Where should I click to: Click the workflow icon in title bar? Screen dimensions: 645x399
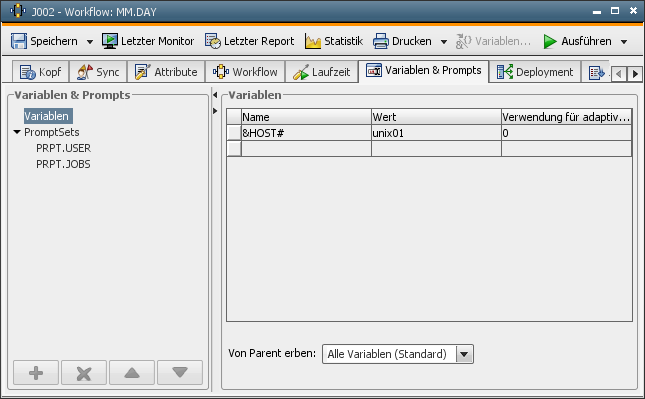pos(18,11)
